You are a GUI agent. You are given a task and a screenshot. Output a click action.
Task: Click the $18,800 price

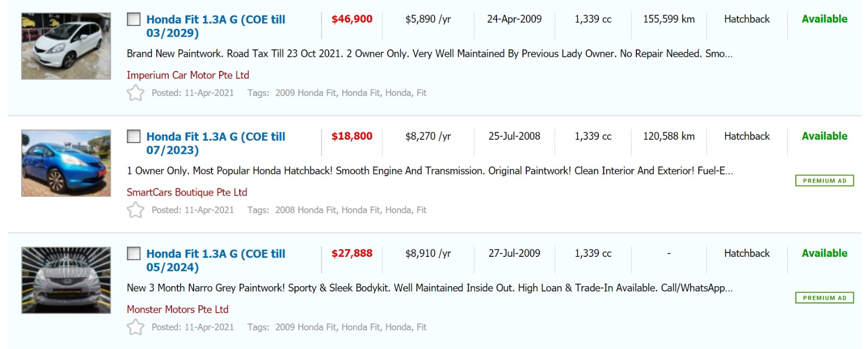tap(352, 137)
